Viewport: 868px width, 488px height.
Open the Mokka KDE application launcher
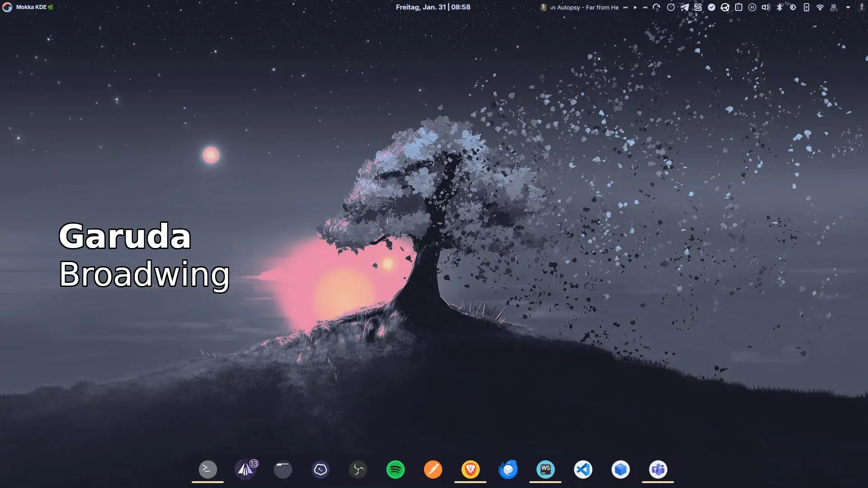pos(28,7)
